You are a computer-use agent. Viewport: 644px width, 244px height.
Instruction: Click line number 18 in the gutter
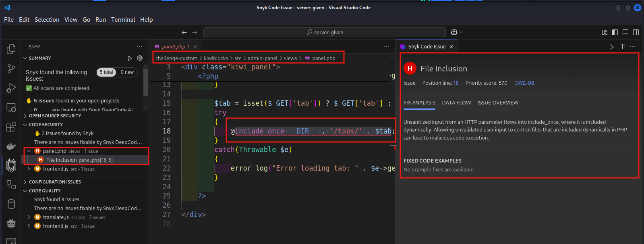point(167,131)
